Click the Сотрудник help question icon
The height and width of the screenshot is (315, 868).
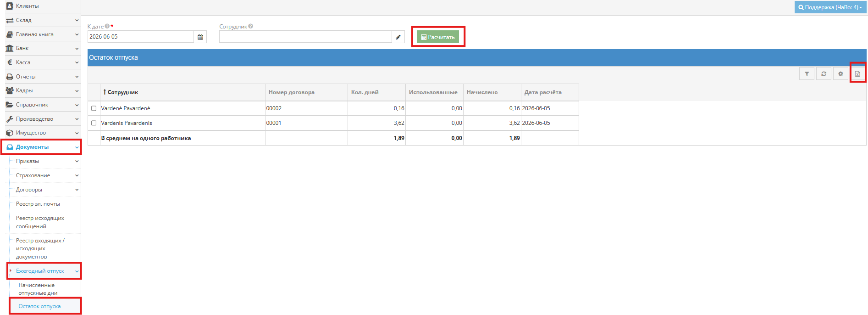click(251, 26)
